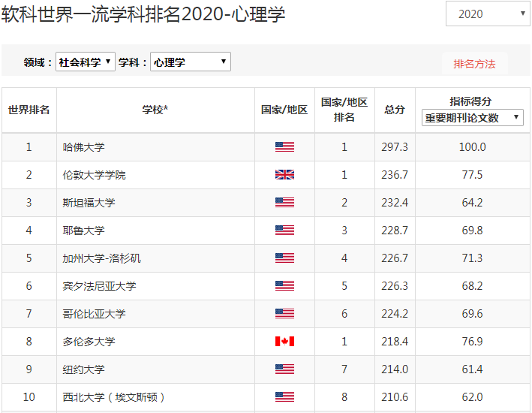The height and width of the screenshot is (413, 532).
Task: Click total score 226.3
Action: pos(395,286)
